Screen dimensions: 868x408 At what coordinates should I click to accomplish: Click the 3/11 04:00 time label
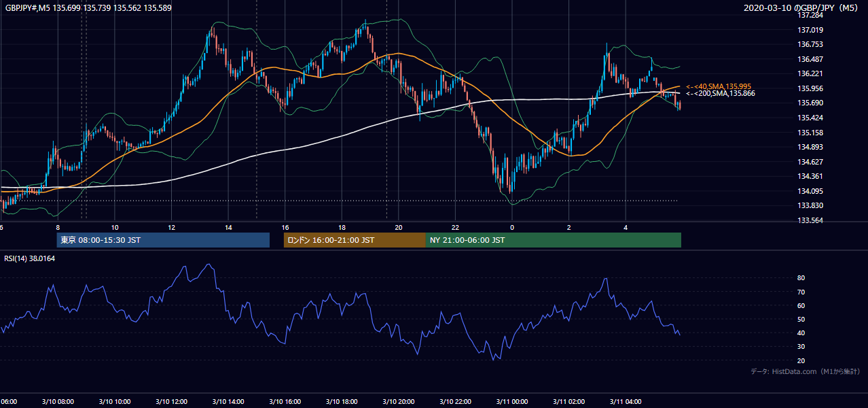tap(626, 402)
